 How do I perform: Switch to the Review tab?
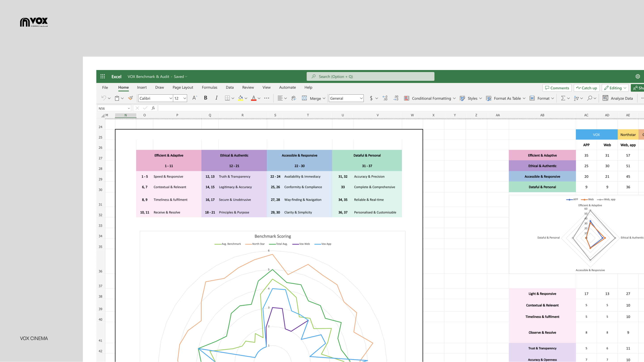tap(248, 87)
